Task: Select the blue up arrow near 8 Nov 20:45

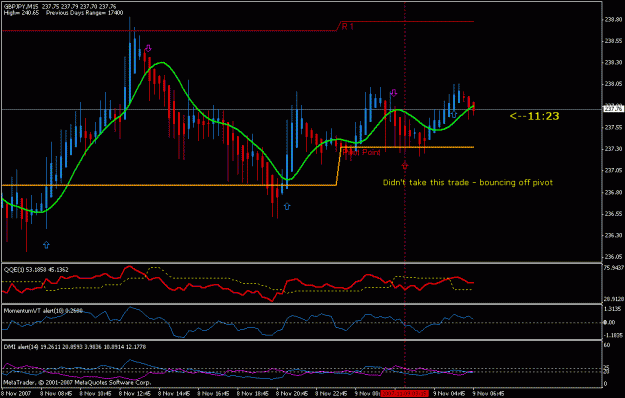Action: [287, 206]
